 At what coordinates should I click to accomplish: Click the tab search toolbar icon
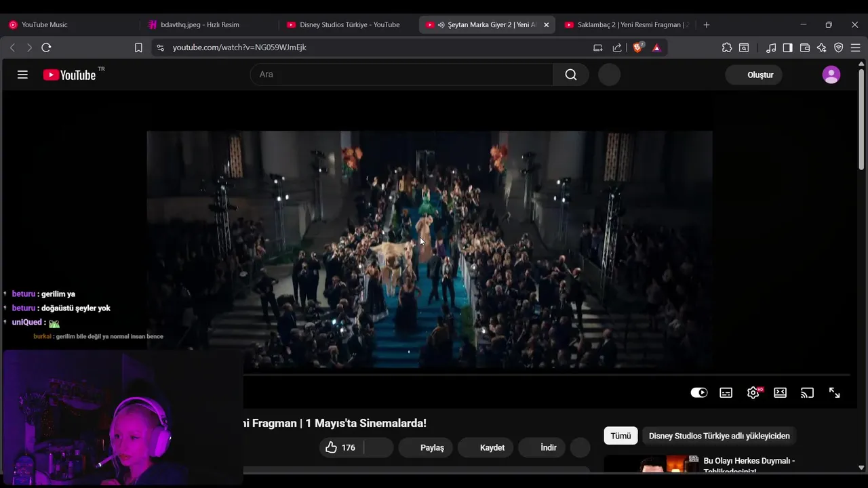click(x=744, y=47)
